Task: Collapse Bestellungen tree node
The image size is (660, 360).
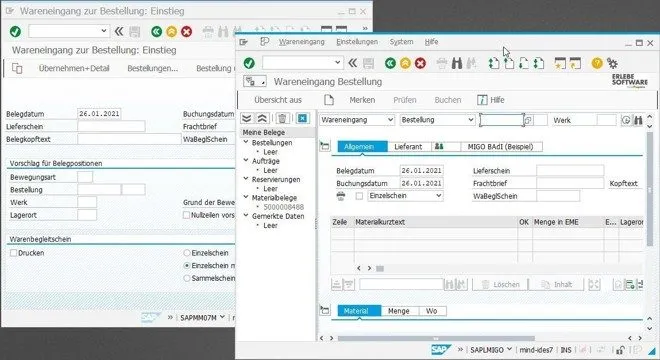Action: click(246, 142)
